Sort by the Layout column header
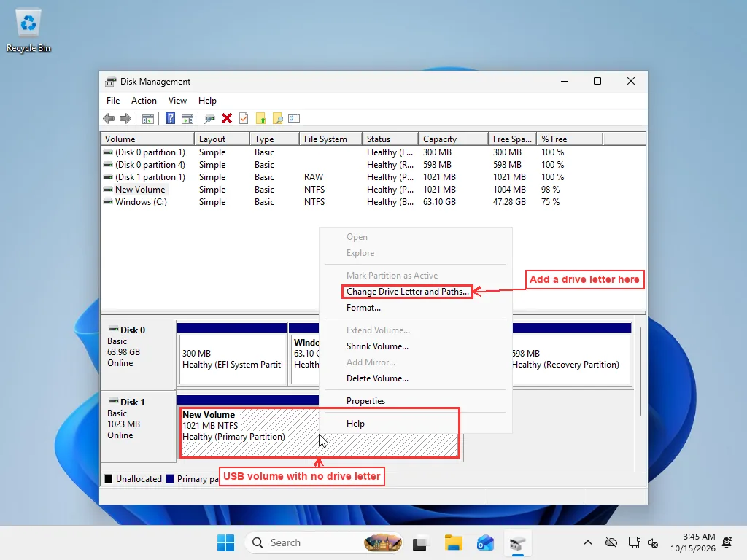747x560 pixels. (x=222, y=139)
